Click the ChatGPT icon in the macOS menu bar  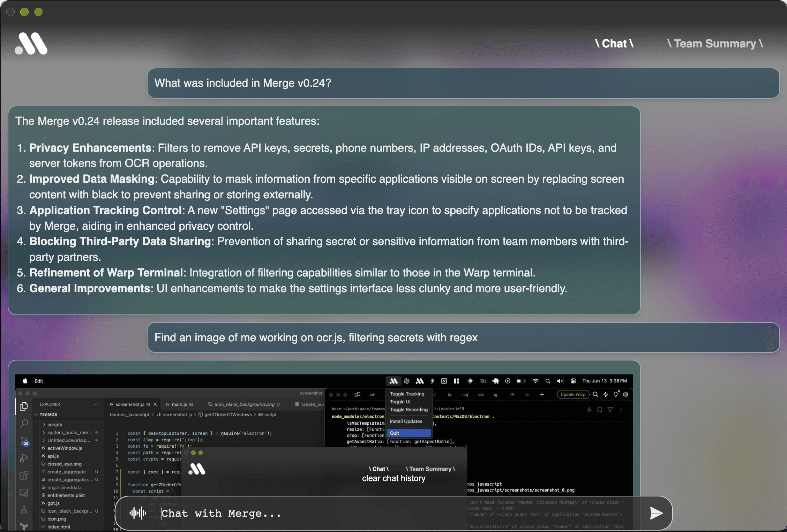point(407,381)
